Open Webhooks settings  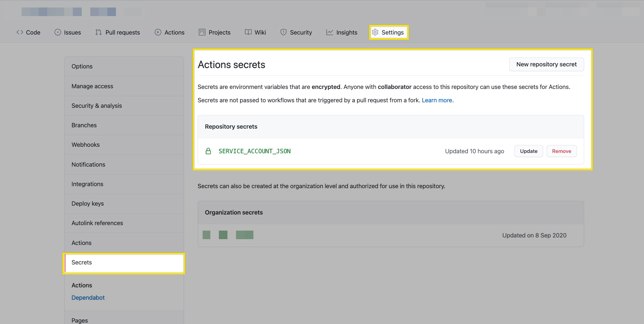click(x=124, y=145)
